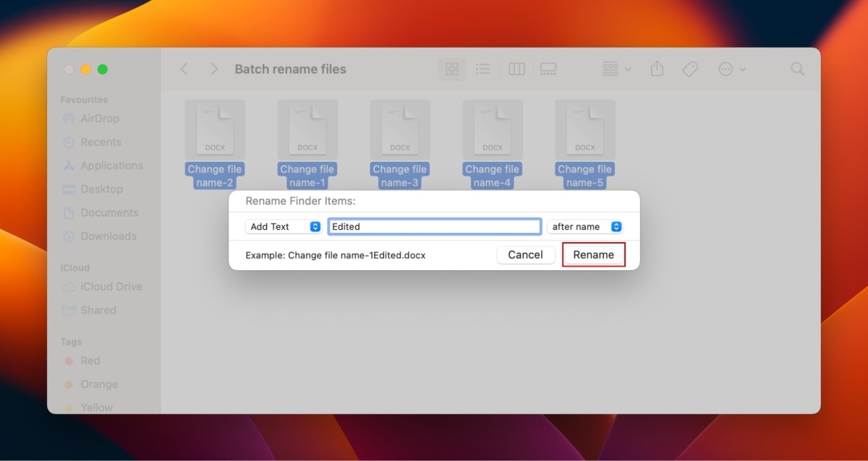Click the Rename button
Screen dimensions: 868x461
(x=593, y=254)
